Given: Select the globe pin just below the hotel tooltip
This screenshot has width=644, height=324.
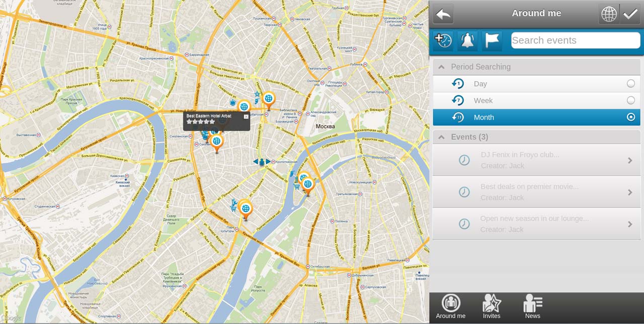Looking at the screenshot, I should pos(217,143).
